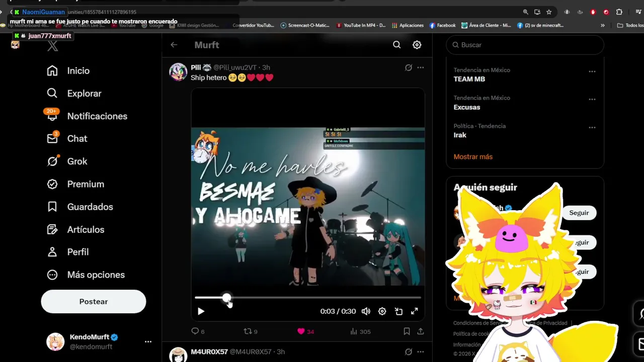Play the video
Image resolution: width=644 pixels, height=362 pixels.
pyautogui.click(x=201, y=311)
